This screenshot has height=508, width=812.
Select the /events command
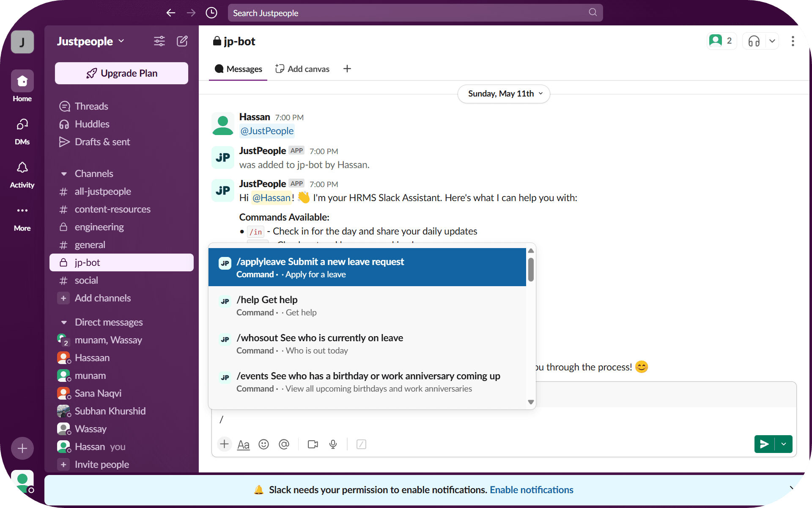click(x=367, y=382)
